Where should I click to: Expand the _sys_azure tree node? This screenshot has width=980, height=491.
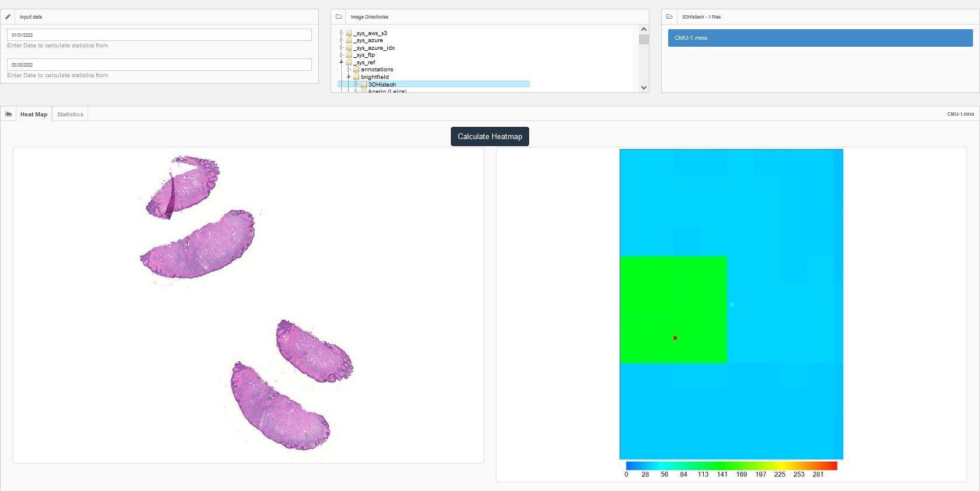(342, 40)
